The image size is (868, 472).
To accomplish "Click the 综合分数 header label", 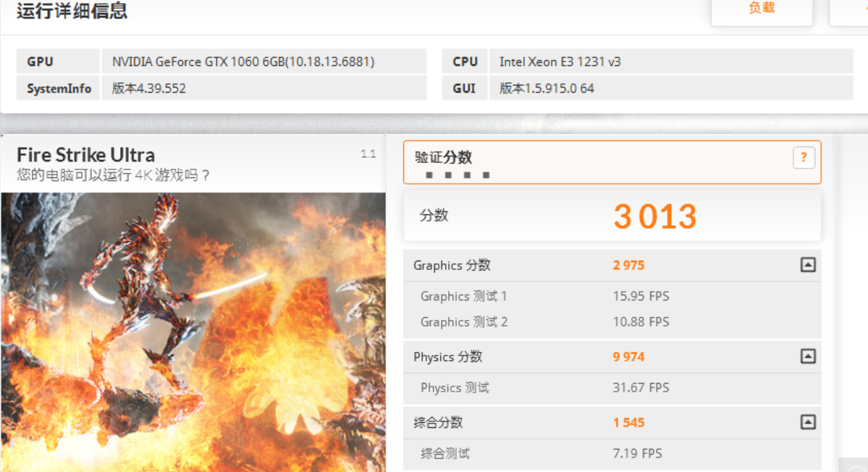I will coord(438,423).
